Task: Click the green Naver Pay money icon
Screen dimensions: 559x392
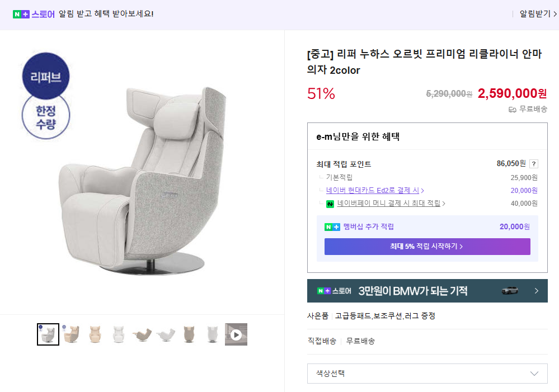Action: coord(330,204)
